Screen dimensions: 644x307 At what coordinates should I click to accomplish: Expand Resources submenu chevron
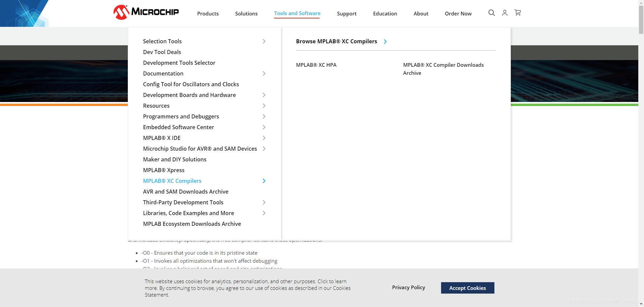(x=264, y=106)
